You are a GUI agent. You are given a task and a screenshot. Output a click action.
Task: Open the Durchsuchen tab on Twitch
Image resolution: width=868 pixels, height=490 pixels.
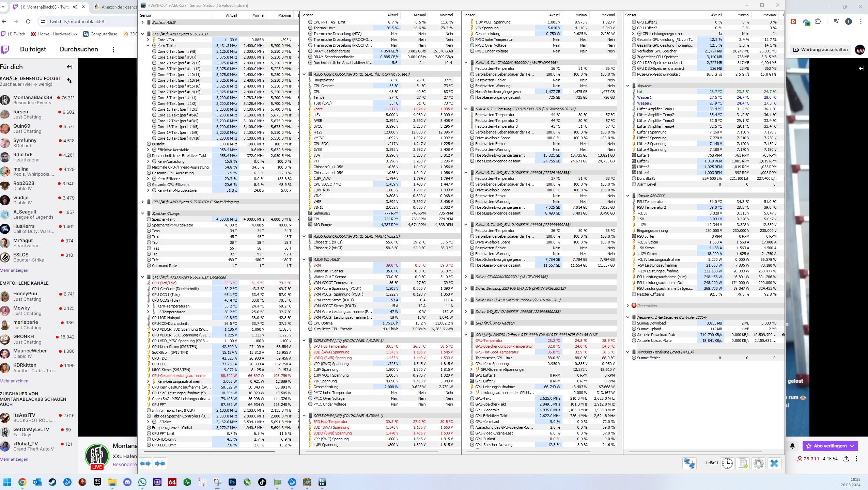tap(79, 49)
